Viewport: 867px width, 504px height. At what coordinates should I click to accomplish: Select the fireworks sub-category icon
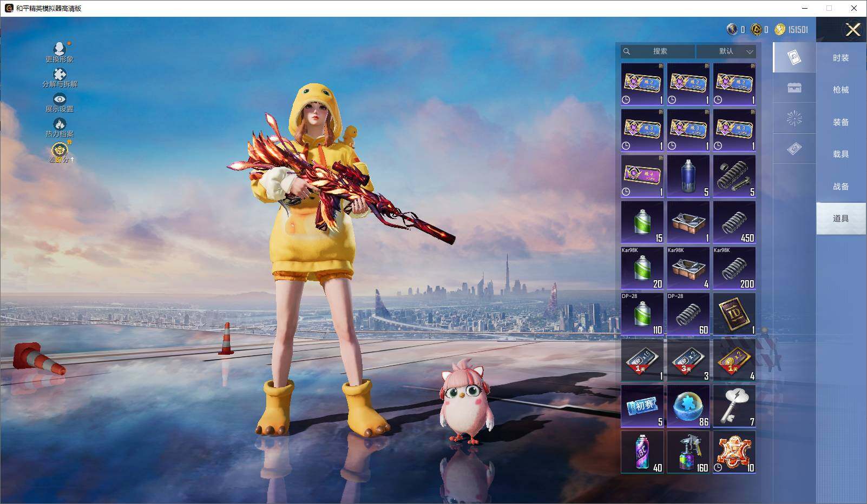(794, 118)
